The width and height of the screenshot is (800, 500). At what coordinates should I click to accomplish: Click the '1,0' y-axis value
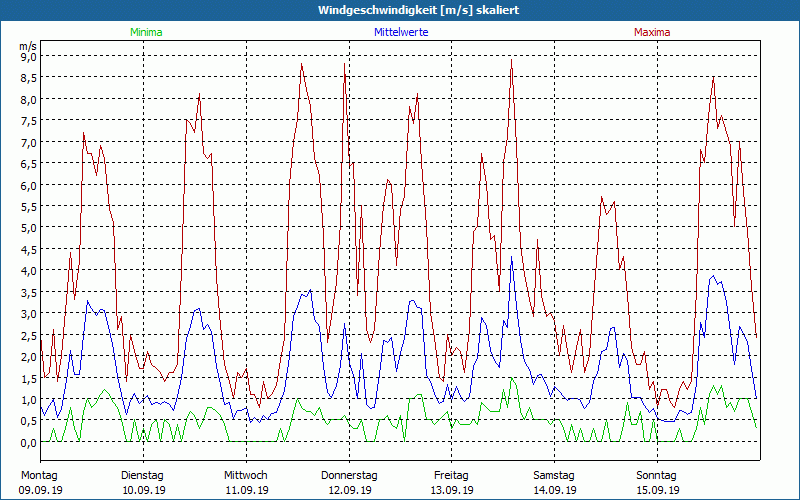coord(29,400)
